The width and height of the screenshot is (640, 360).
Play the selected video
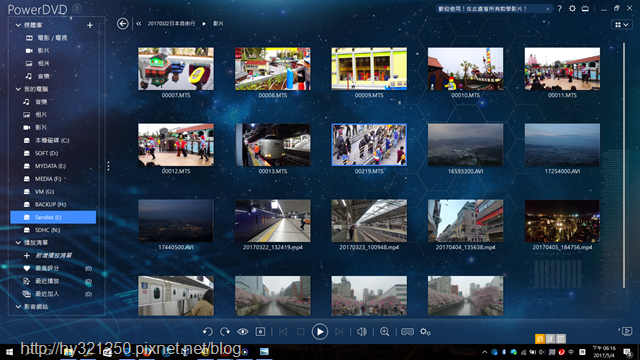pos(320,332)
